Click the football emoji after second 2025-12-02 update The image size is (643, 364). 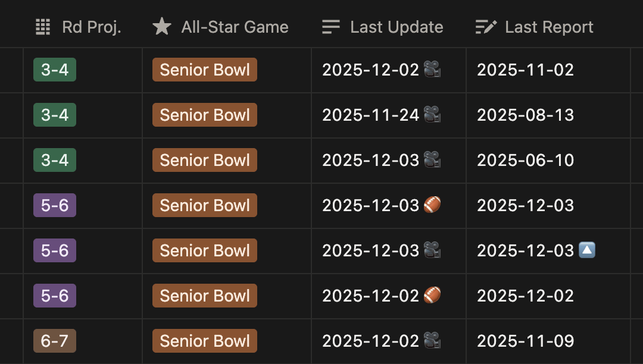click(x=432, y=295)
